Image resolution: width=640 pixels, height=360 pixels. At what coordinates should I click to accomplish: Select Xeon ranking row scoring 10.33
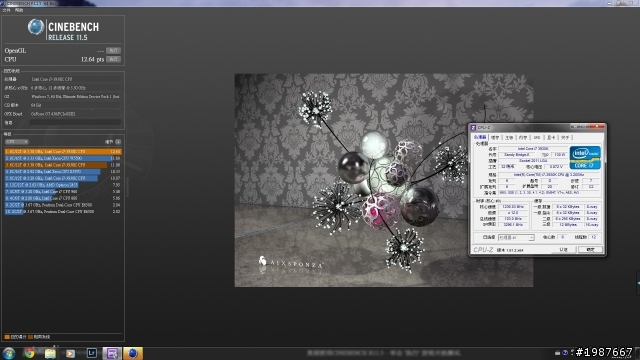click(x=63, y=171)
